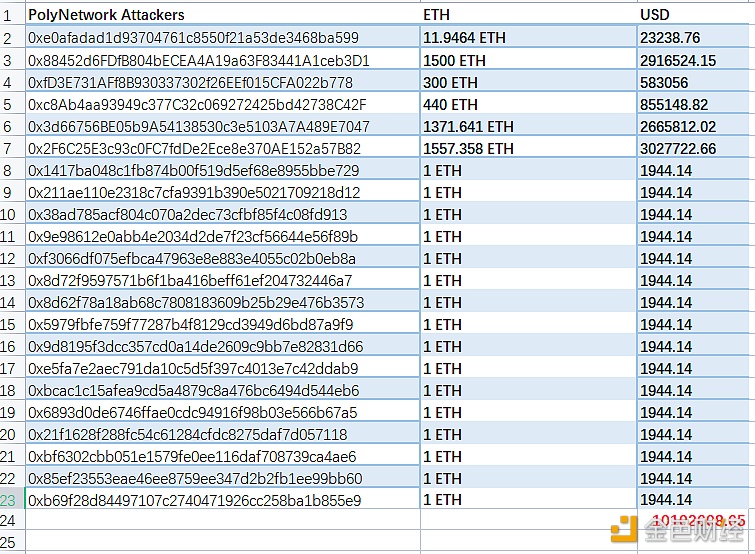The height and width of the screenshot is (554, 755).
Task: Select address cell starting 0x1417ba048c1f
Action: (x=222, y=170)
